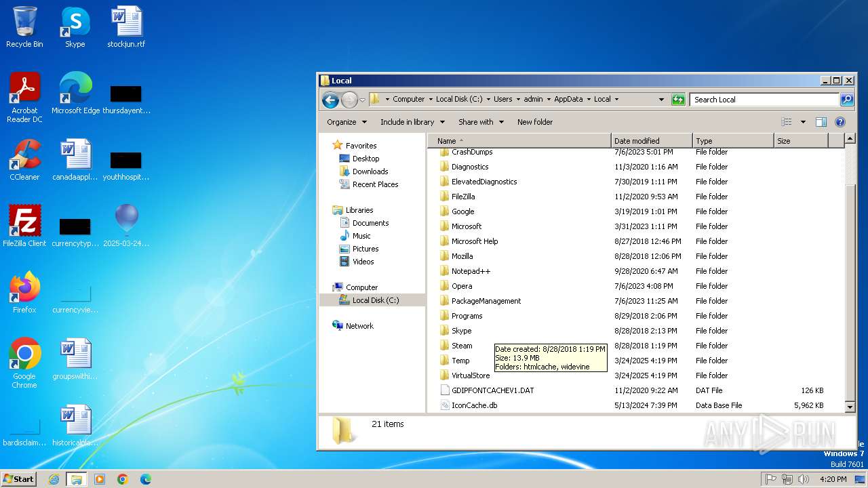Open Chrome from the taskbar
Screen dimensions: 868x488
(123, 479)
